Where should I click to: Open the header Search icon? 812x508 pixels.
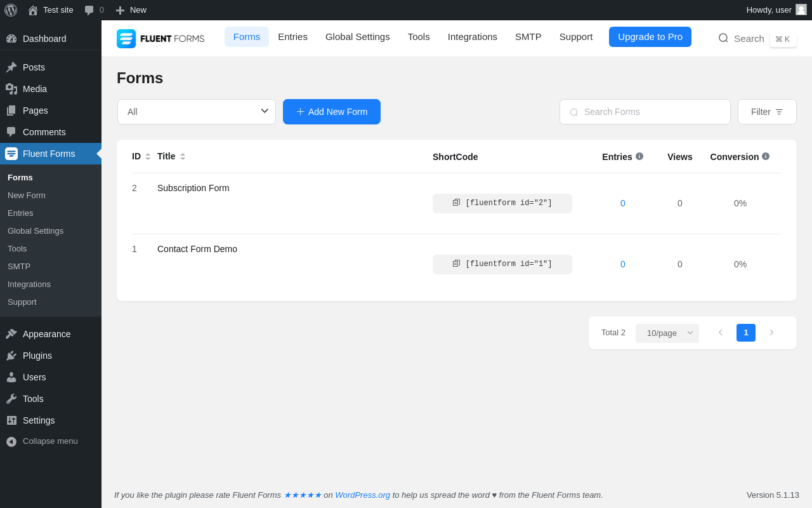(x=723, y=38)
